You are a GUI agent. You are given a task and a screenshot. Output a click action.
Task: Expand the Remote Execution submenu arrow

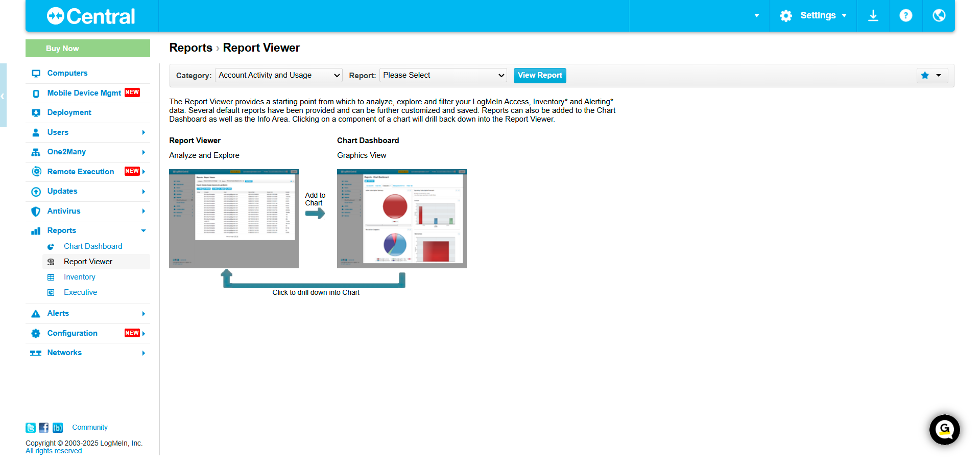coord(144,172)
